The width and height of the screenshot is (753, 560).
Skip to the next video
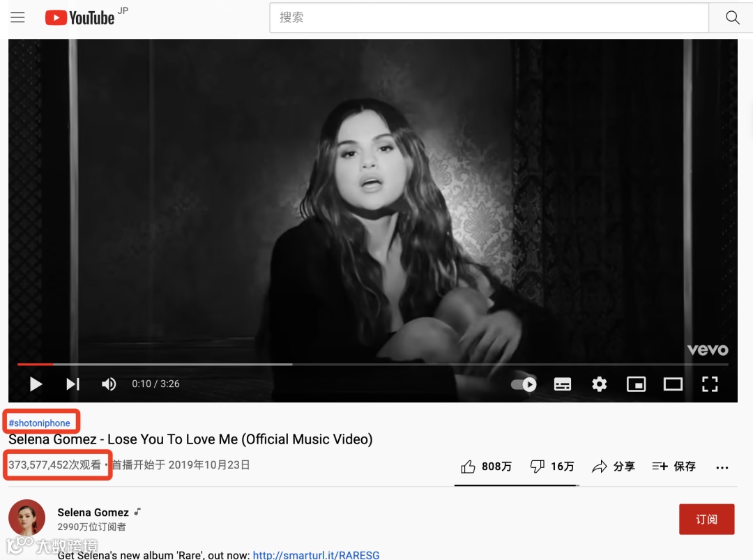click(73, 384)
